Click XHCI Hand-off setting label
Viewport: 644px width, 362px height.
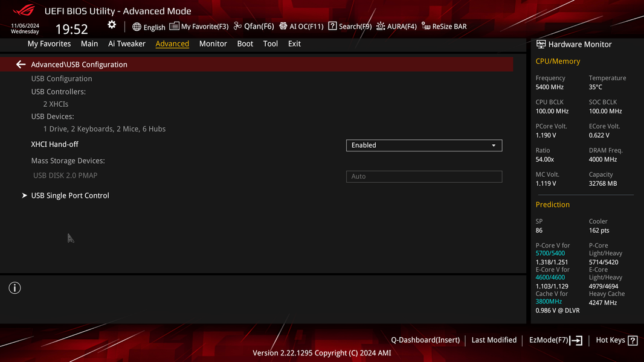pos(54,144)
